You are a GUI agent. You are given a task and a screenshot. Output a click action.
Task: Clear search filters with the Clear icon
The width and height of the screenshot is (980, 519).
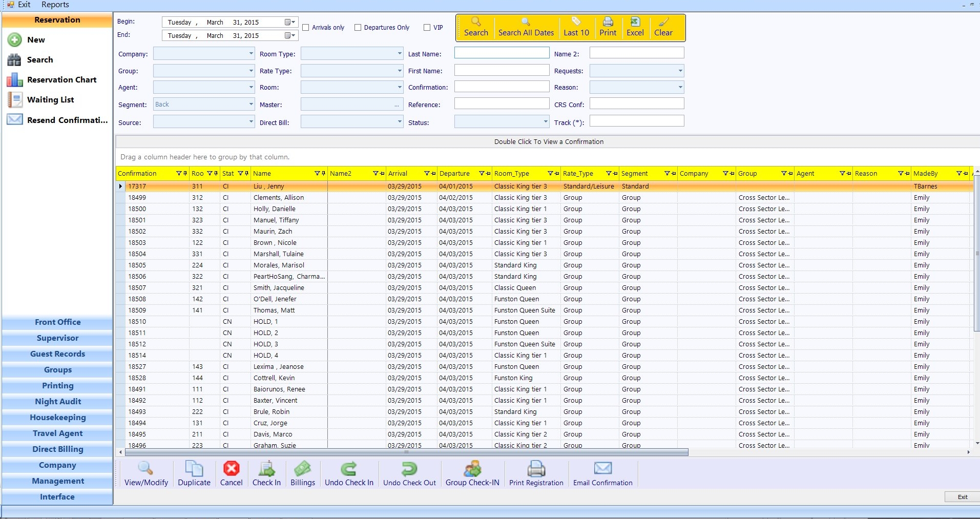point(663,22)
